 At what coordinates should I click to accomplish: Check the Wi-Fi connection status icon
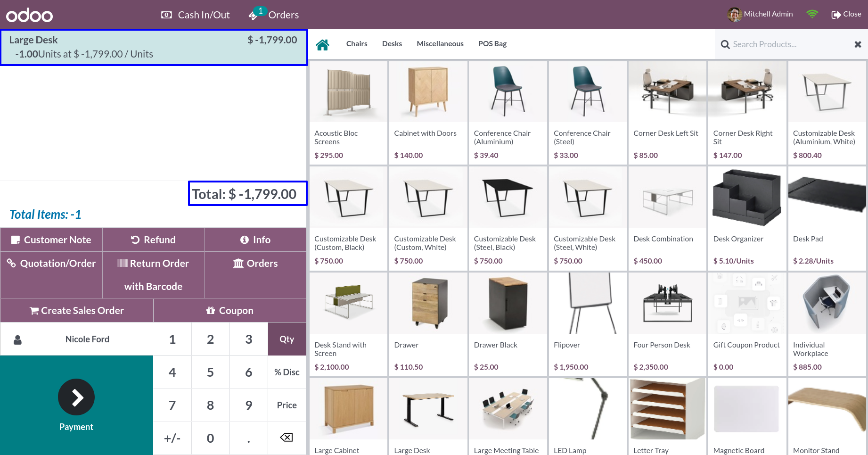812,14
